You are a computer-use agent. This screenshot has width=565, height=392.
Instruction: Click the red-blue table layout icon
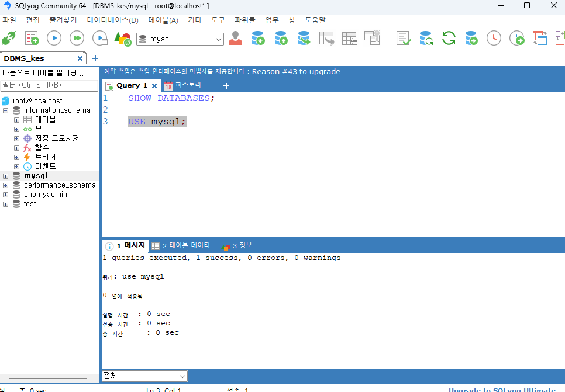[540, 38]
